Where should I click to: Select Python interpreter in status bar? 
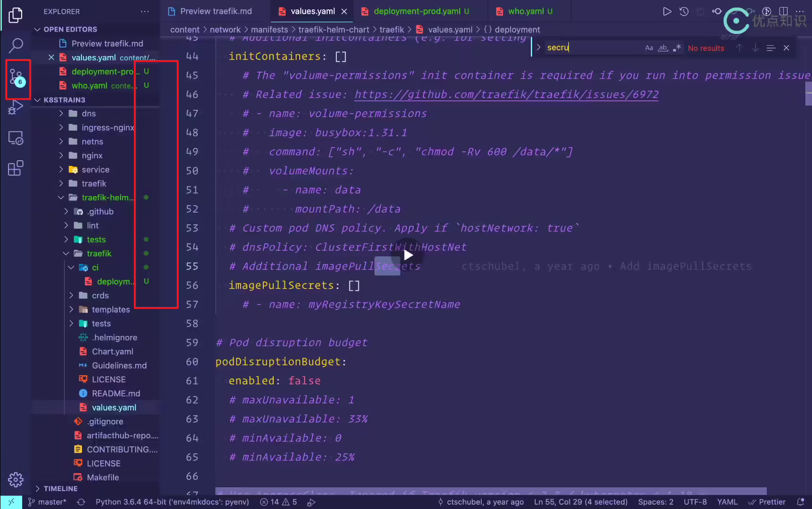[x=172, y=502]
